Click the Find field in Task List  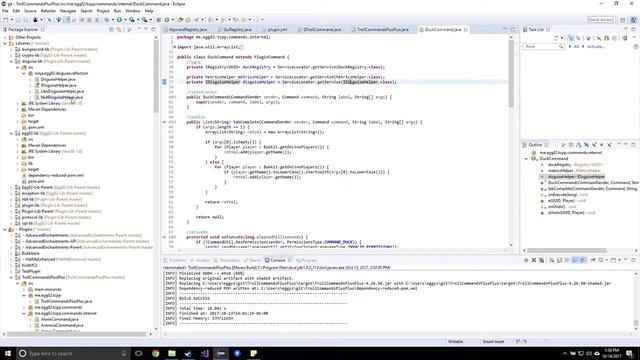pyautogui.click(x=542, y=47)
